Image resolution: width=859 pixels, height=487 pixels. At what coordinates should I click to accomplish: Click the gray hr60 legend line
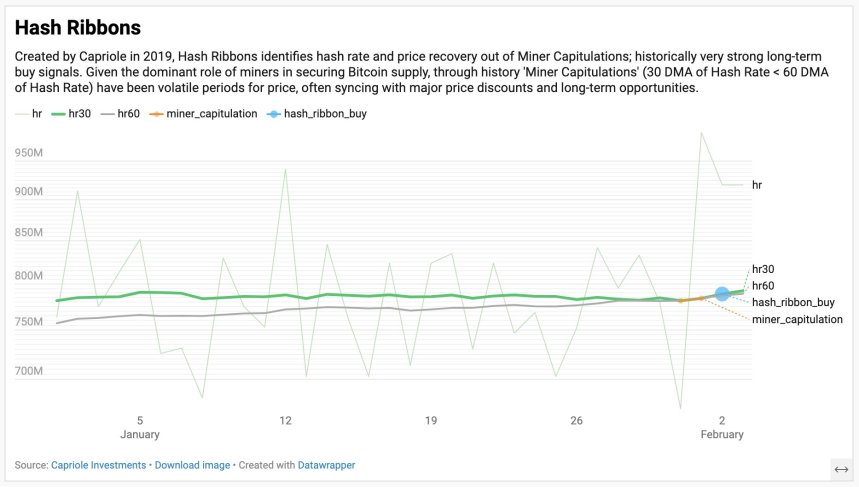(107, 114)
